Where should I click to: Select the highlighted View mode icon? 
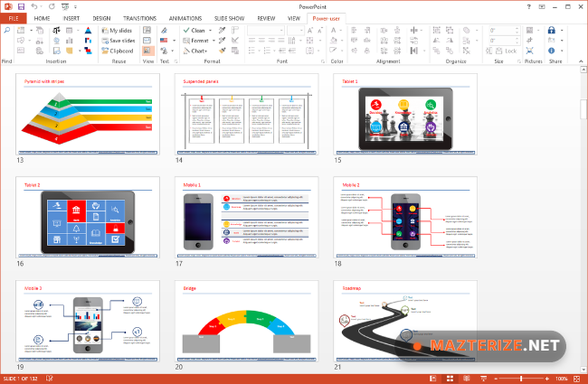tap(147, 51)
